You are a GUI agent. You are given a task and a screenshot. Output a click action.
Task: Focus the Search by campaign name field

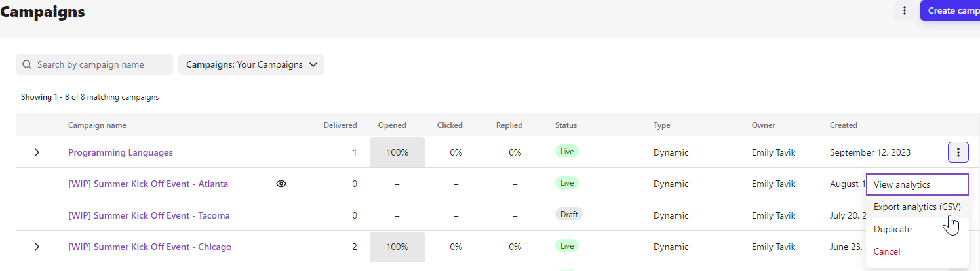pos(94,64)
